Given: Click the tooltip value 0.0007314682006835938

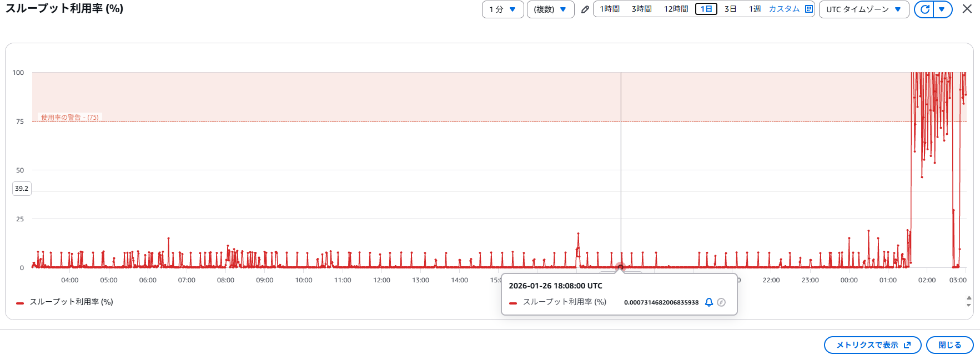Looking at the screenshot, I should click(x=661, y=302).
